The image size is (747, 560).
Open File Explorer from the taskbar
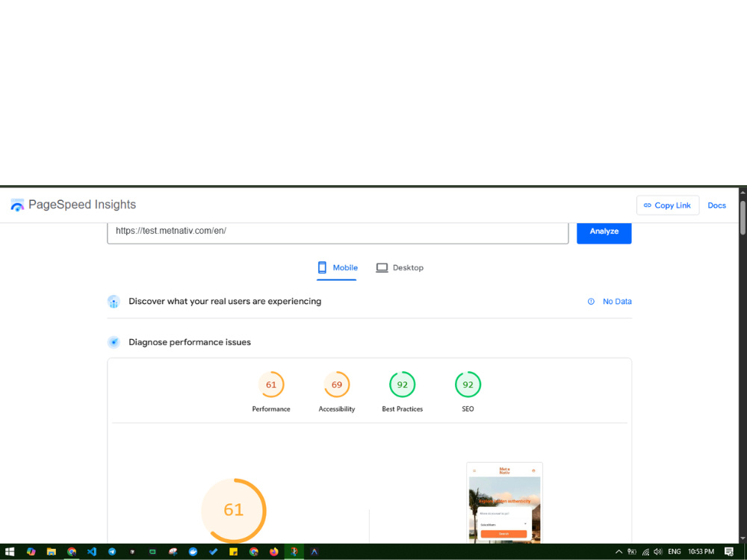(x=51, y=552)
